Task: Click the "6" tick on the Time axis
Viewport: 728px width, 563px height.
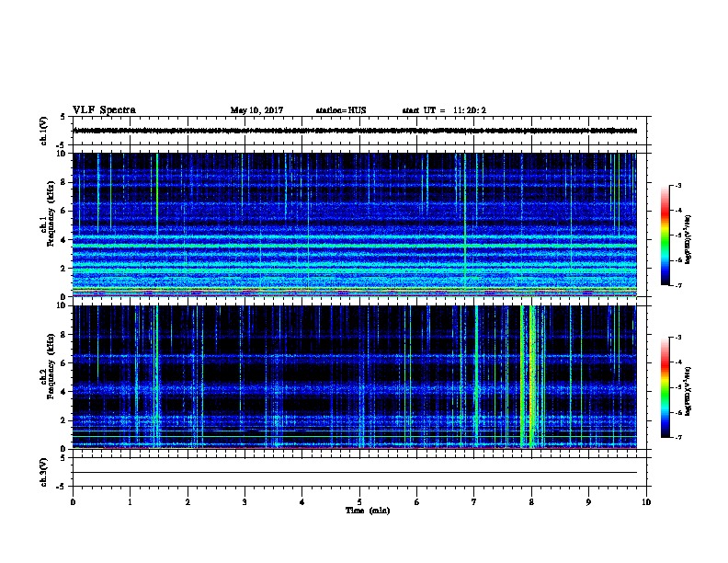Action: [417, 501]
